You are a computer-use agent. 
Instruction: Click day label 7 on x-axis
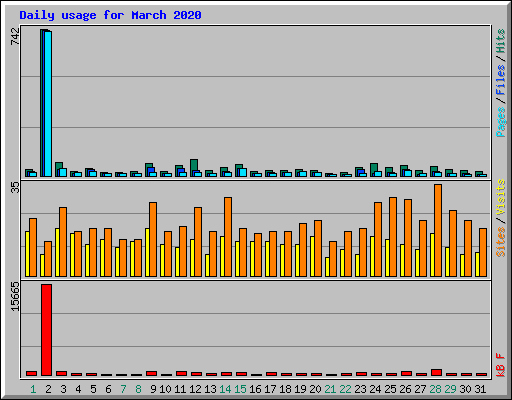click(123, 389)
